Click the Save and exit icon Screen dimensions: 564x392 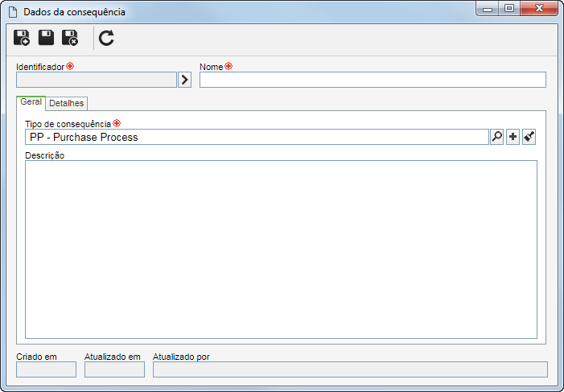coord(70,38)
